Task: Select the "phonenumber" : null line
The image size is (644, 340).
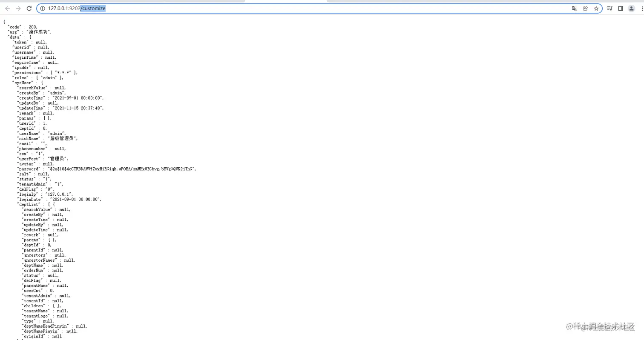Action: click(42, 149)
